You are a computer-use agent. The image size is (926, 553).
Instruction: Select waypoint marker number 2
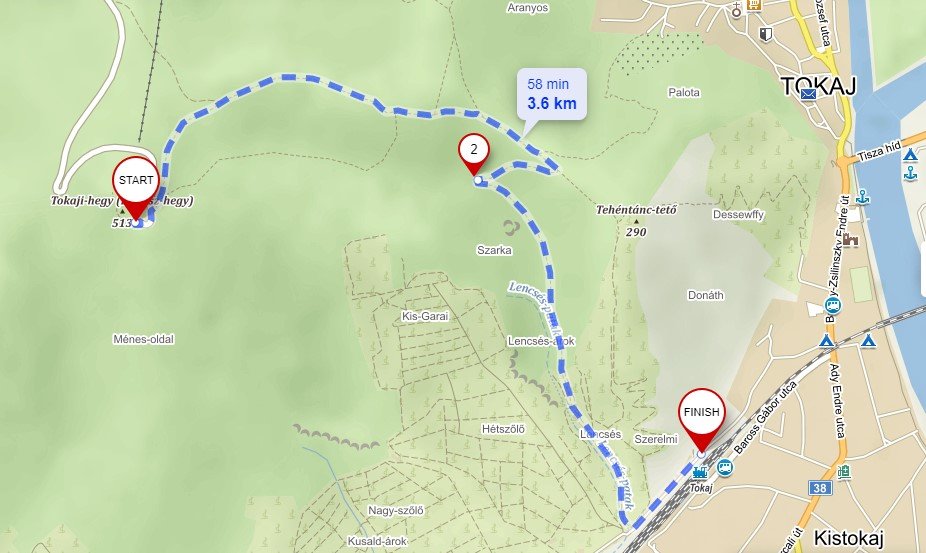[x=474, y=154]
